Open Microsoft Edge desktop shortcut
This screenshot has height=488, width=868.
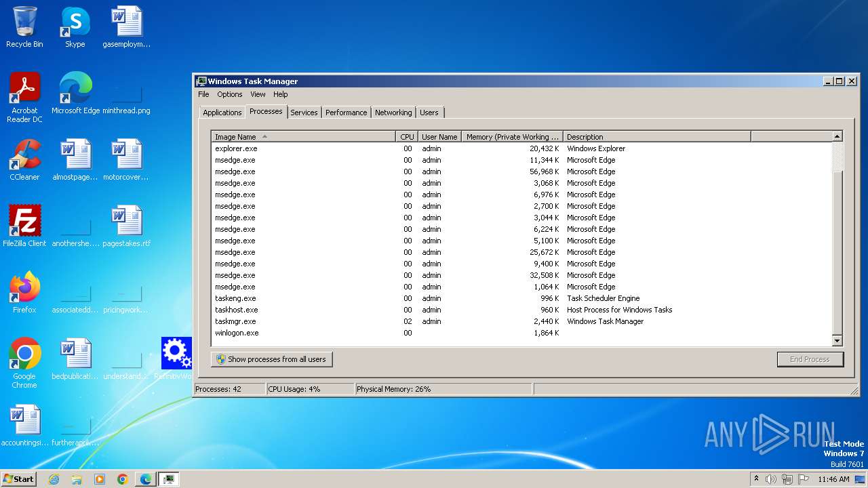click(75, 93)
